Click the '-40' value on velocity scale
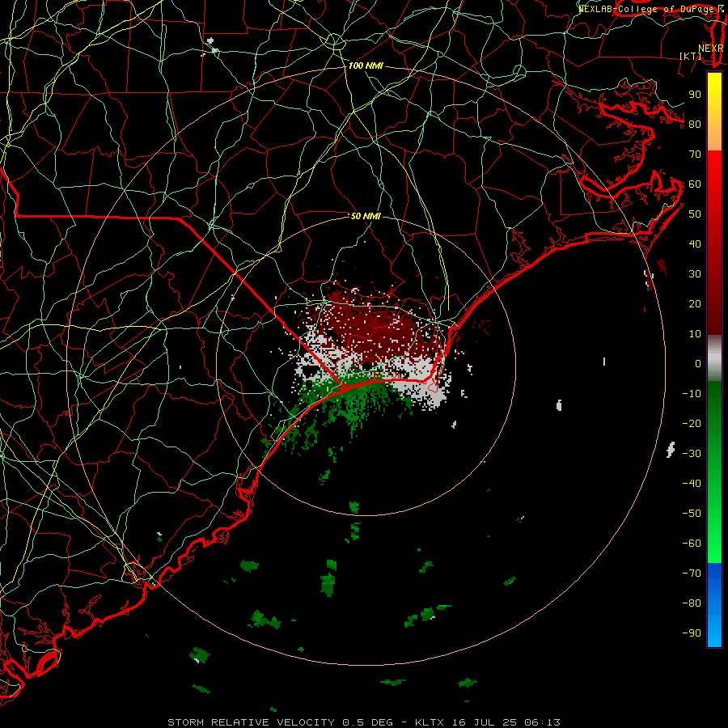Viewport: 728px width, 728px height. tap(692, 484)
